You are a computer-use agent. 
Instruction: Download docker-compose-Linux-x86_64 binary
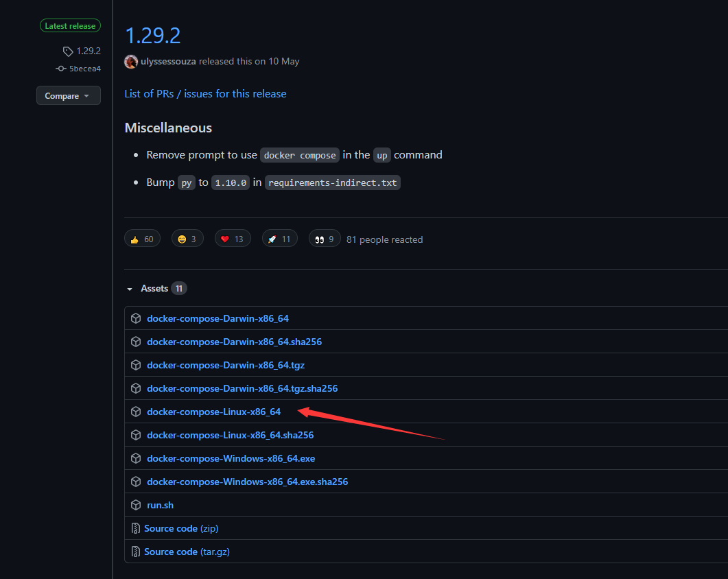[x=213, y=412]
